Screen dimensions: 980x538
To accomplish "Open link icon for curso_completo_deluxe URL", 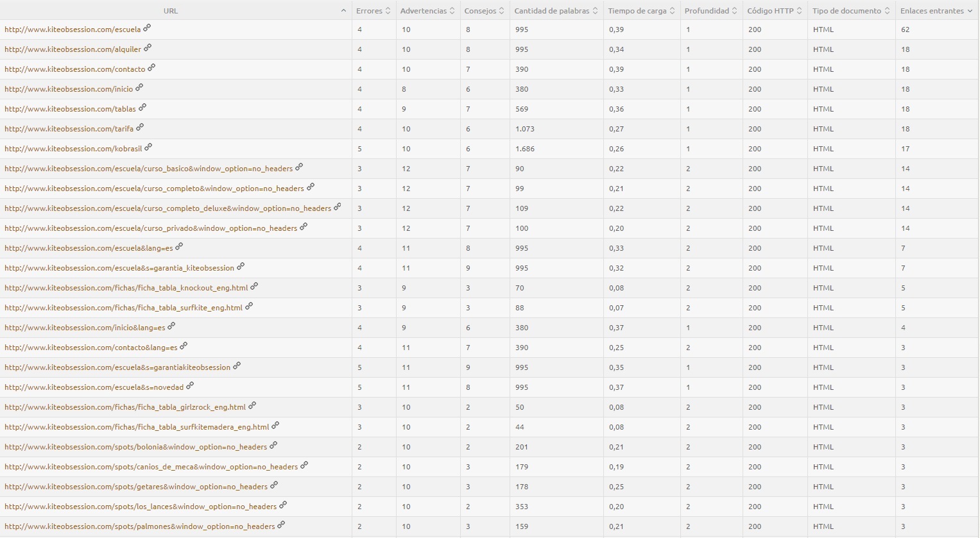I will [338, 206].
